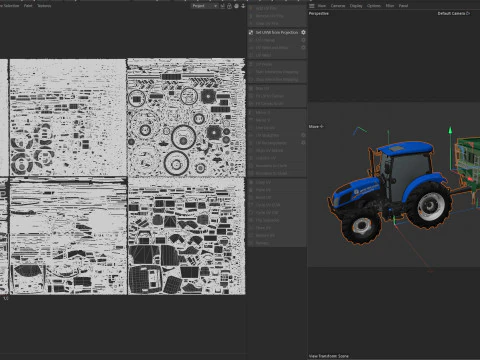This screenshot has height=360, width=480.
Task: Open the Textures menu in UV editor
Action: 44,6
